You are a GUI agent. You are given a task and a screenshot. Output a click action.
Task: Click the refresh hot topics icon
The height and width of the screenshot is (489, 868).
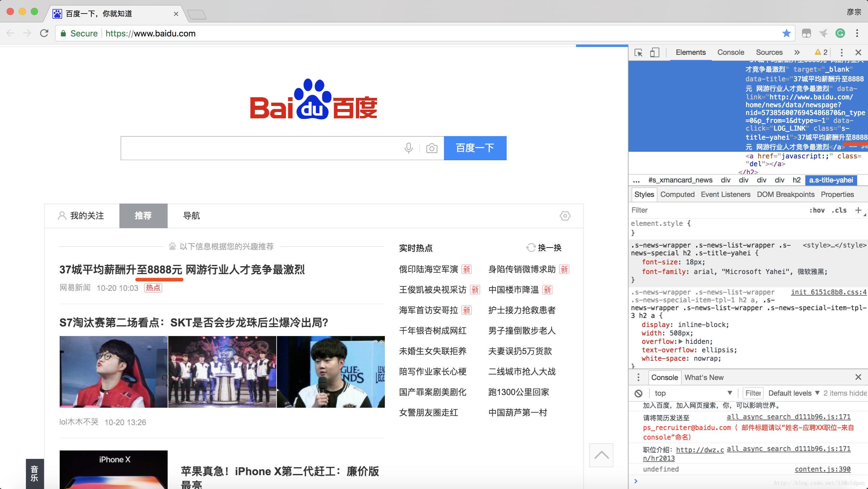(531, 248)
